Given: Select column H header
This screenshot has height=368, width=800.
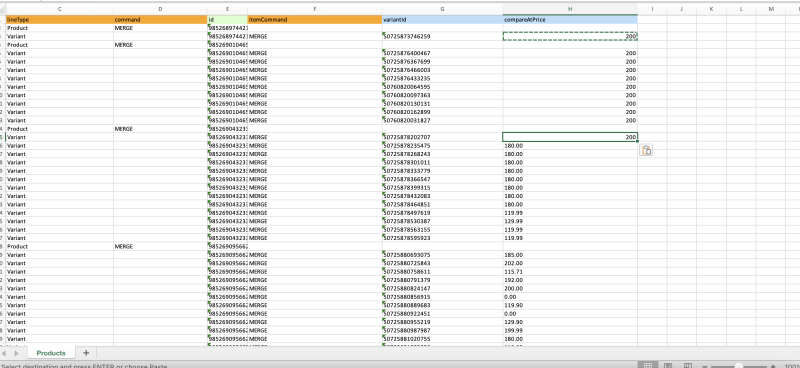Looking at the screenshot, I should [570, 9].
